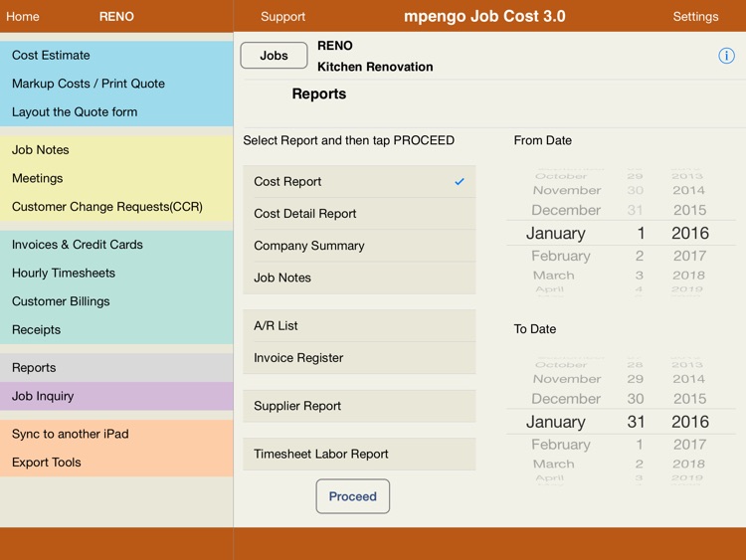This screenshot has height=560, width=746.
Task: Select the Cost Detail Report
Action: 359,214
